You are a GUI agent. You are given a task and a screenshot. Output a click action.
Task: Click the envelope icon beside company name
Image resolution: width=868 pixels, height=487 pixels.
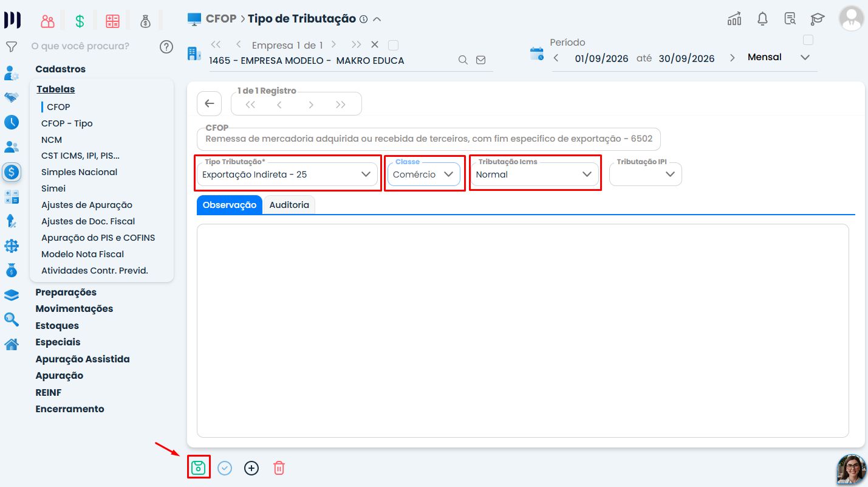click(x=481, y=60)
